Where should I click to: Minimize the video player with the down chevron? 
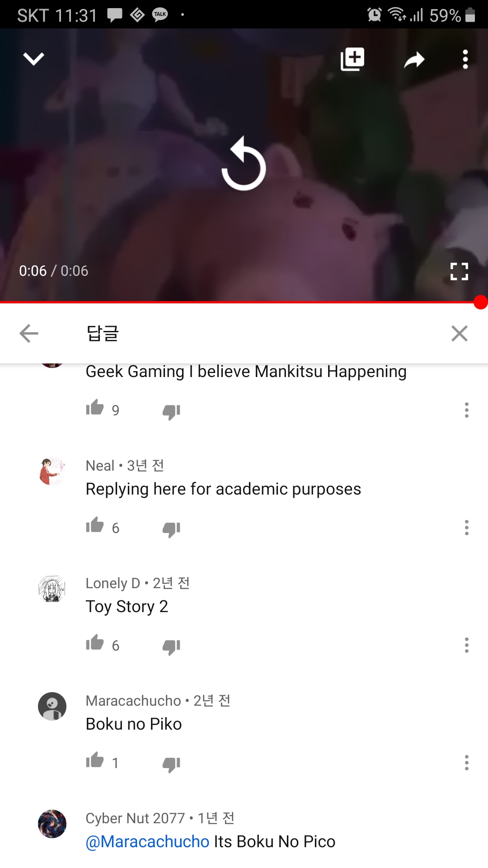(x=33, y=59)
